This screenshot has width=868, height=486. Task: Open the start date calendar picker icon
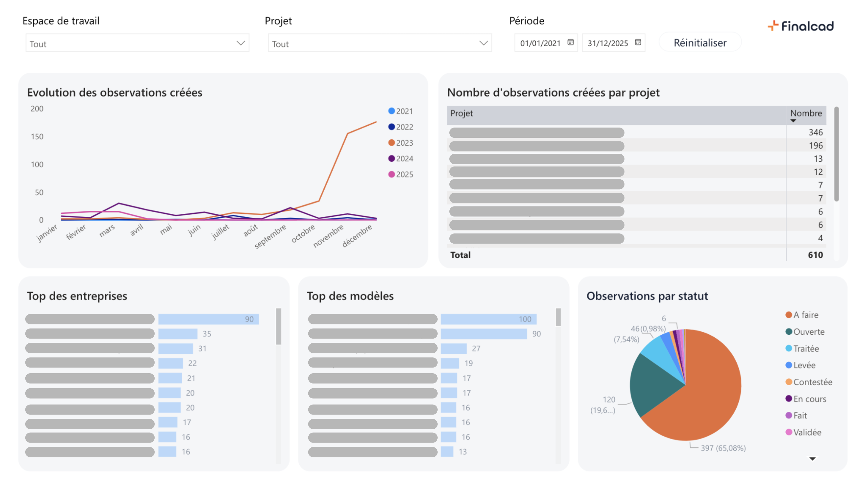[570, 42]
